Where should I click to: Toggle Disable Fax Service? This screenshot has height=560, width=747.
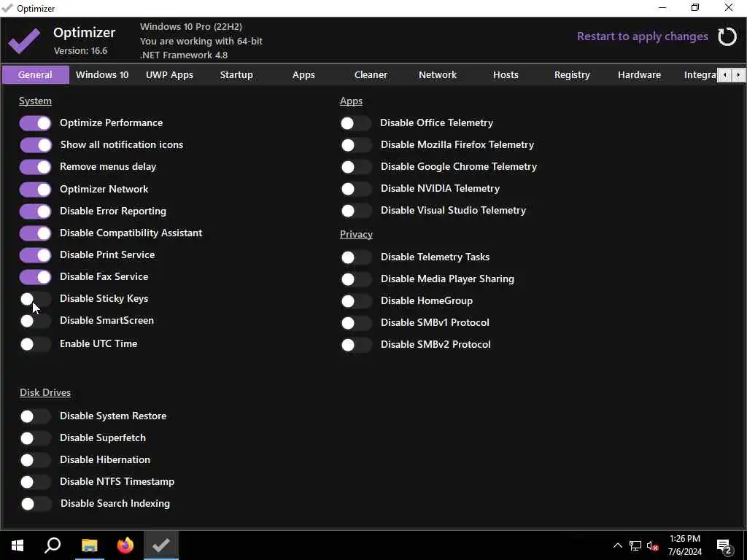[35, 277]
